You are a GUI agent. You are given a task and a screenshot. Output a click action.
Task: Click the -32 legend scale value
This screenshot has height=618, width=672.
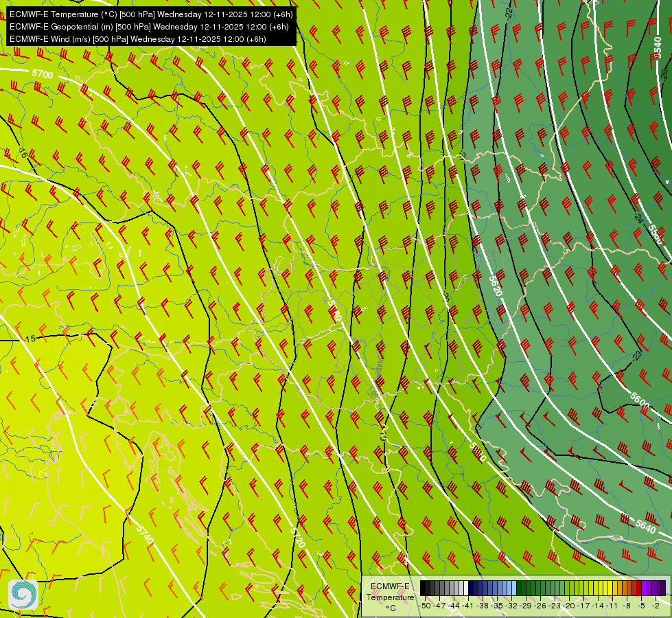coord(511,606)
